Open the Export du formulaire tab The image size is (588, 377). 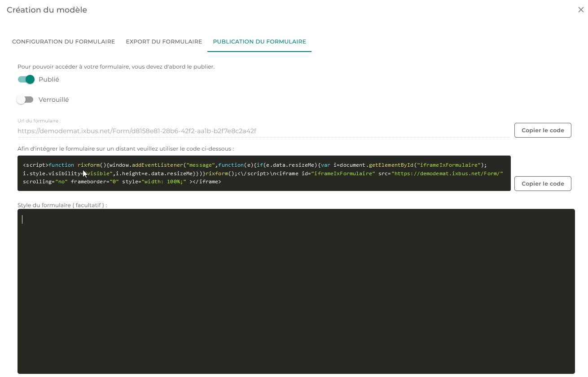click(164, 42)
